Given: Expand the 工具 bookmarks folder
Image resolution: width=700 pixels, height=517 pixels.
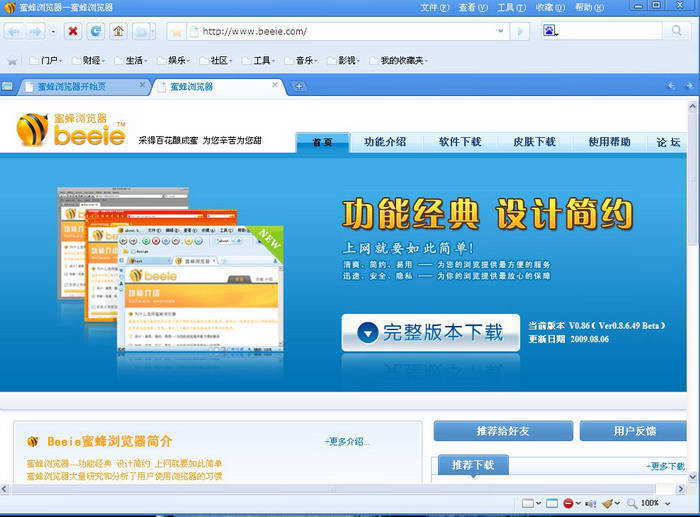Looking at the screenshot, I should [258, 60].
